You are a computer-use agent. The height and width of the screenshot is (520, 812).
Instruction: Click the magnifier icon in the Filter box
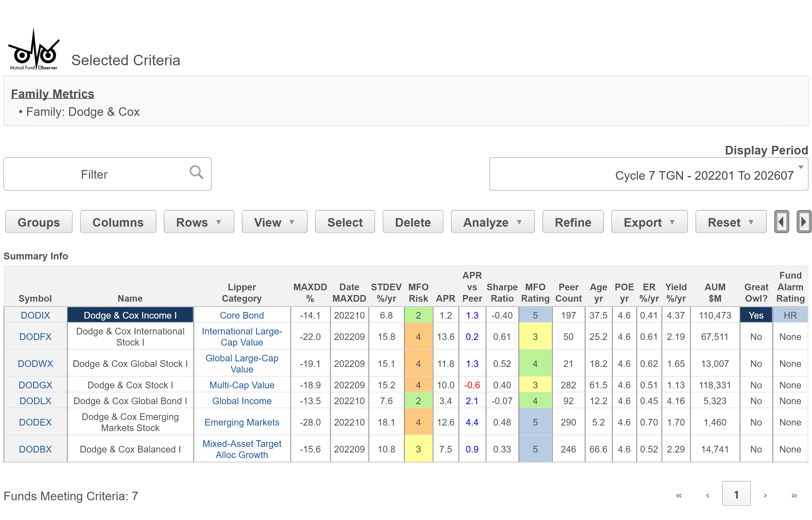(x=196, y=172)
